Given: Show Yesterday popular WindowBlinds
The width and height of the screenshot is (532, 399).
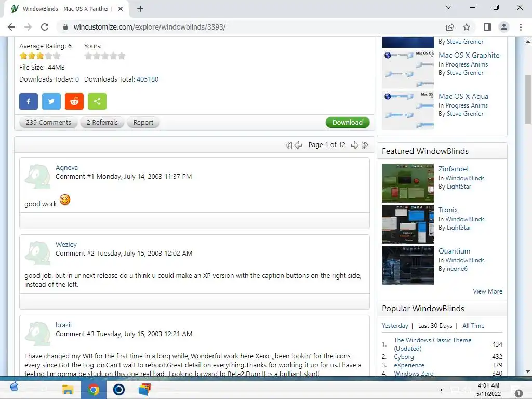Looking at the screenshot, I should 395,326.
